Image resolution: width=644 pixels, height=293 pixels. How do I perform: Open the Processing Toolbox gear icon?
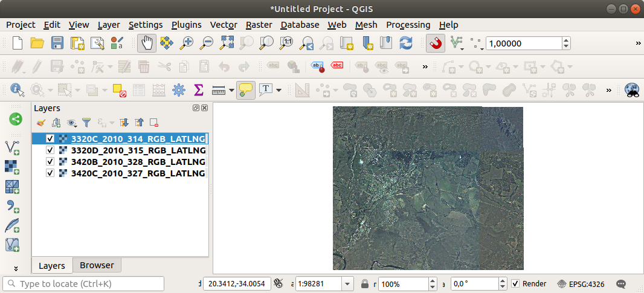point(178,90)
